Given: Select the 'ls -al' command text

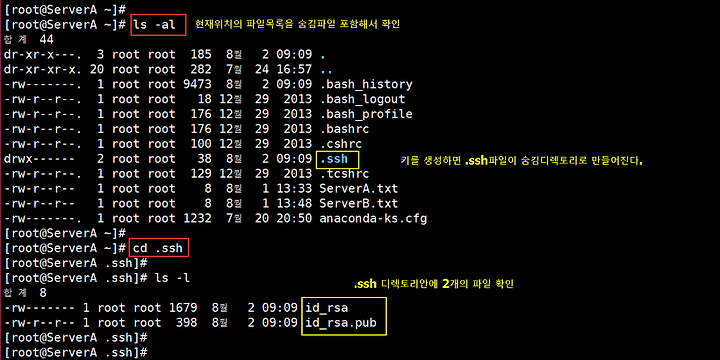Looking at the screenshot, I should click(x=154, y=25).
